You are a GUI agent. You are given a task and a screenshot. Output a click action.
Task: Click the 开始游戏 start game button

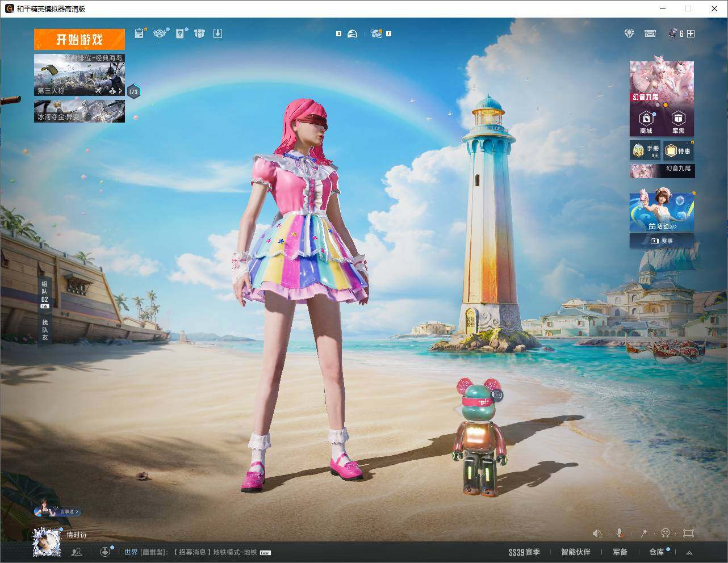click(80, 40)
